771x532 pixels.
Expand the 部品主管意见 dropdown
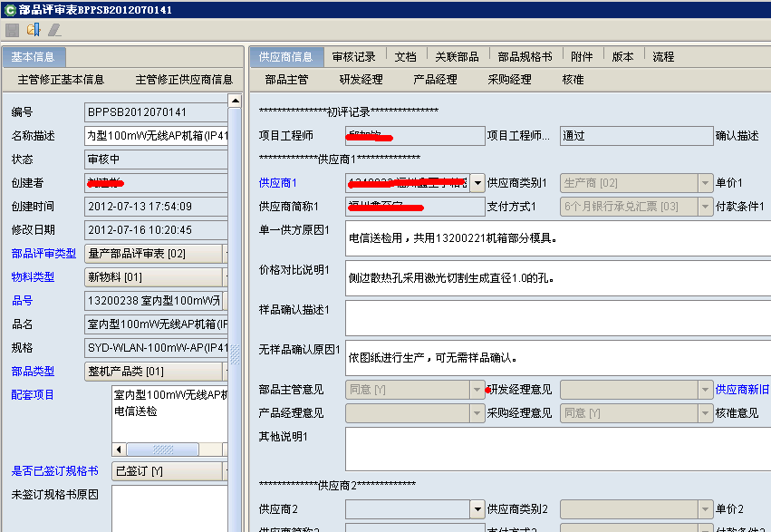click(x=477, y=390)
